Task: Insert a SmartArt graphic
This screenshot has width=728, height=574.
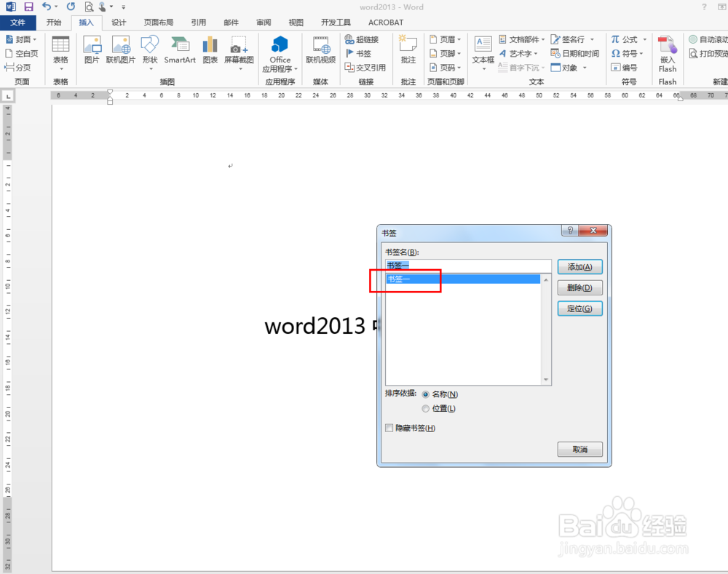Action: click(180, 49)
